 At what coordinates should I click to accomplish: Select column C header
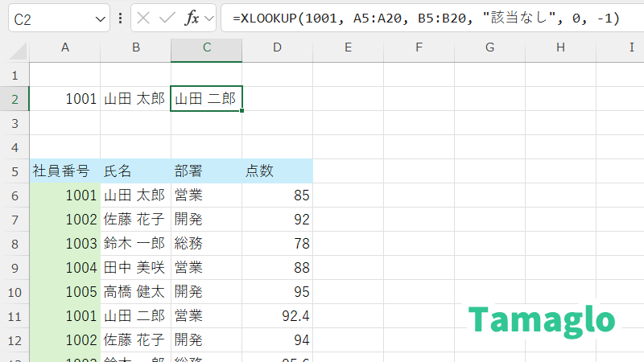click(206, 49)
